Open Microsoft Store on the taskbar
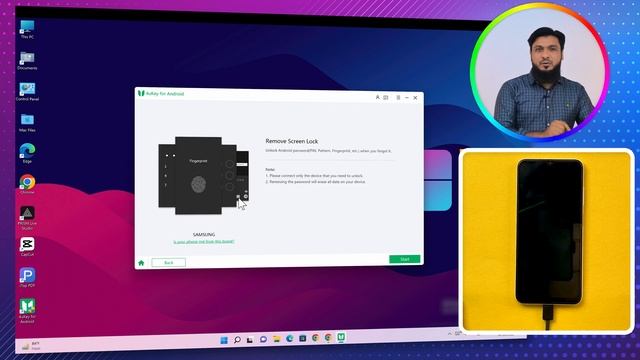Viewport: 640px width, 360px height. (x=302, y=338)
